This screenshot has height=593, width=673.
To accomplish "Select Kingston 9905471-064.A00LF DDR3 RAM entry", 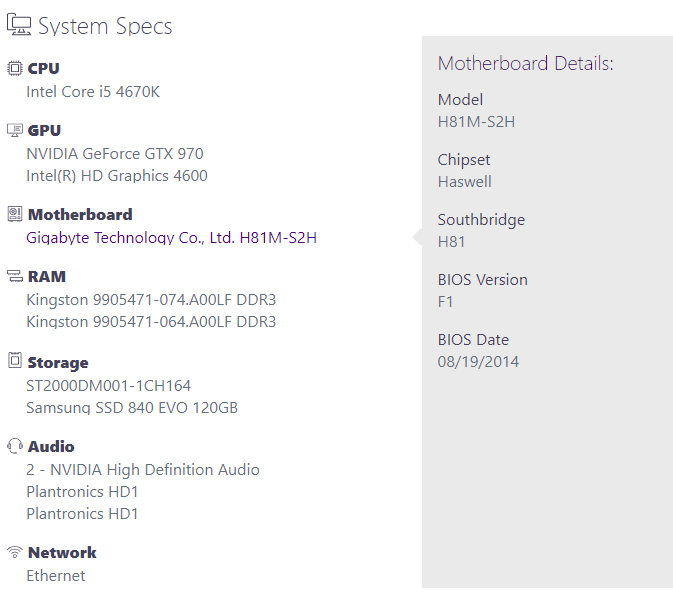I will (151, 322).
